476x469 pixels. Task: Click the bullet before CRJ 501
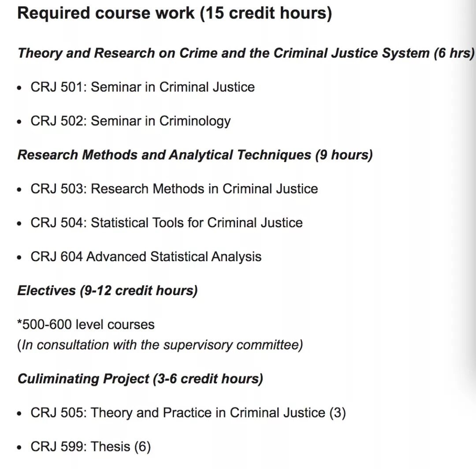point(19,88)
